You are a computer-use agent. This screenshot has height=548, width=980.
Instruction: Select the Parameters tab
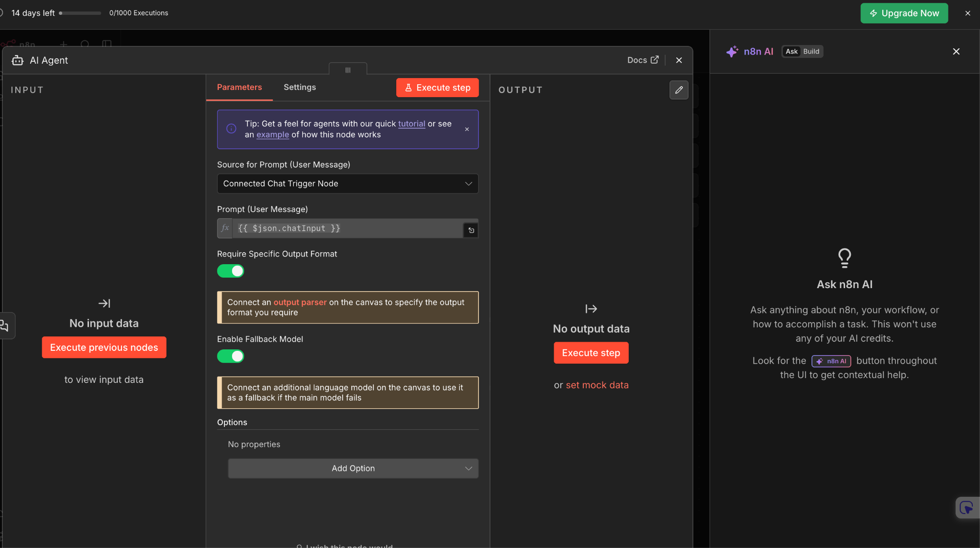(x=239, y=87)
